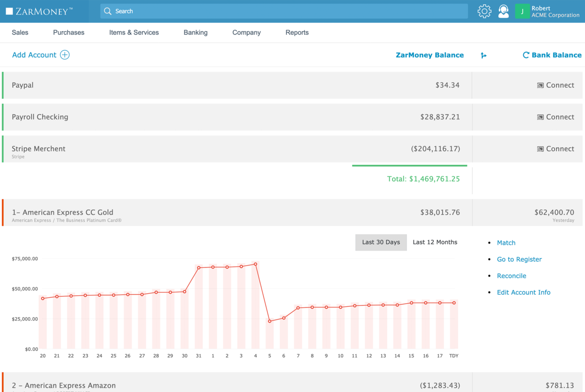Click the $34.34 Paypal balance
This screenshot has height=392, width=585.
(x=447, y=85)
